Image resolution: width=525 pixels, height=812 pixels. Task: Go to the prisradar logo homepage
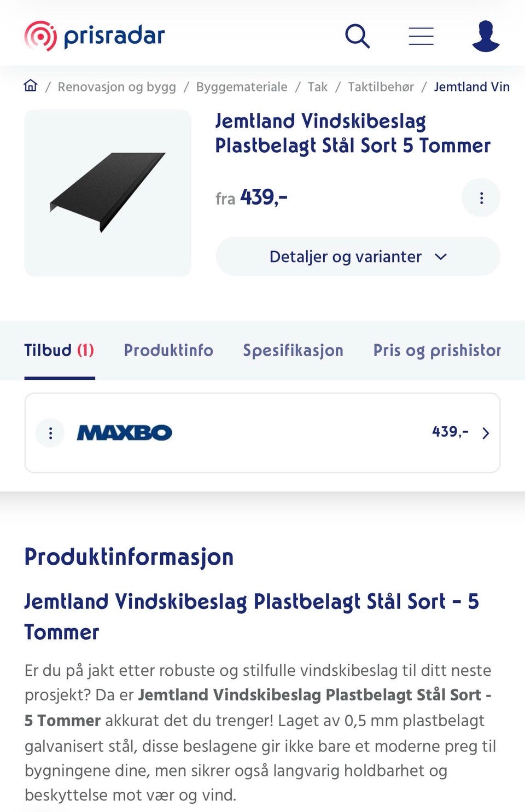click(95, 36)
